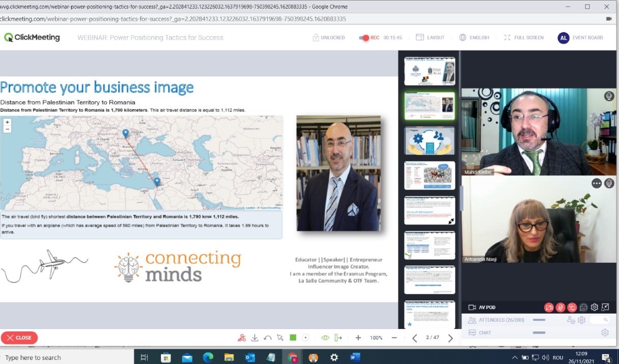Screen dimensions: 619x364
Task: Toggle the UNLOCKED room lock
Action: click(328, 38)
